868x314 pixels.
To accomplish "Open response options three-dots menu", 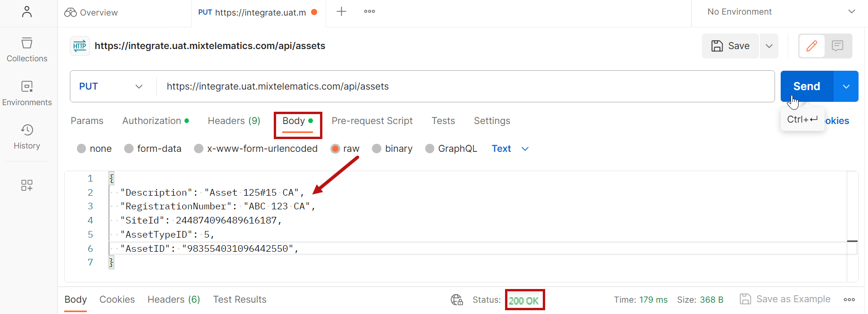I will tap(850, 299).
